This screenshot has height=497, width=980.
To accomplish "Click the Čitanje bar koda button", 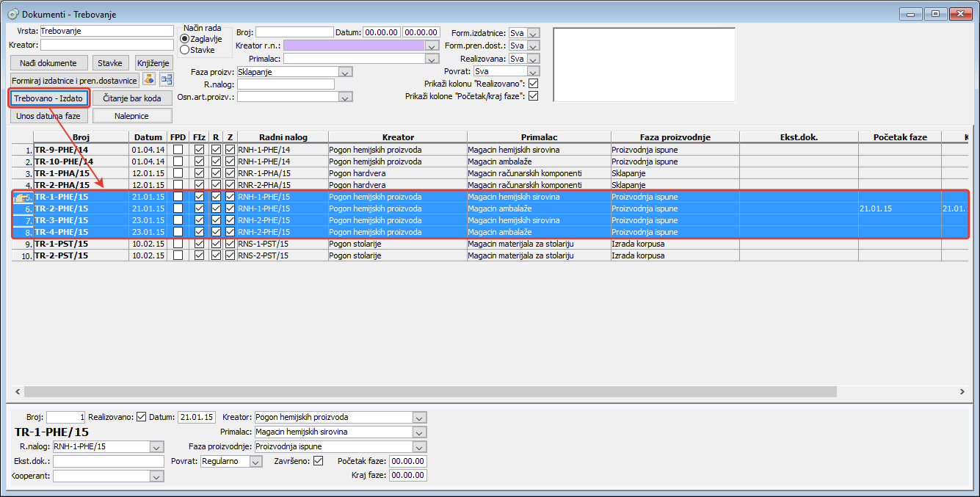I will (133, 98).
